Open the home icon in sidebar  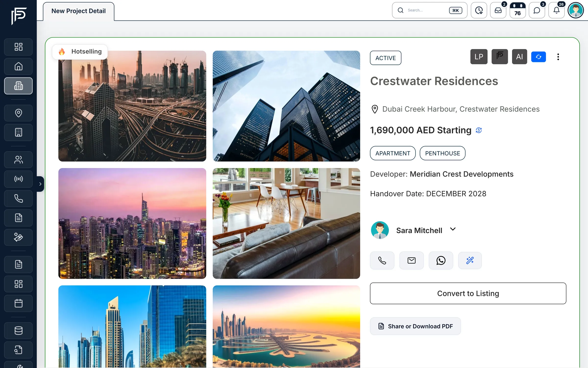coord(18,66)
